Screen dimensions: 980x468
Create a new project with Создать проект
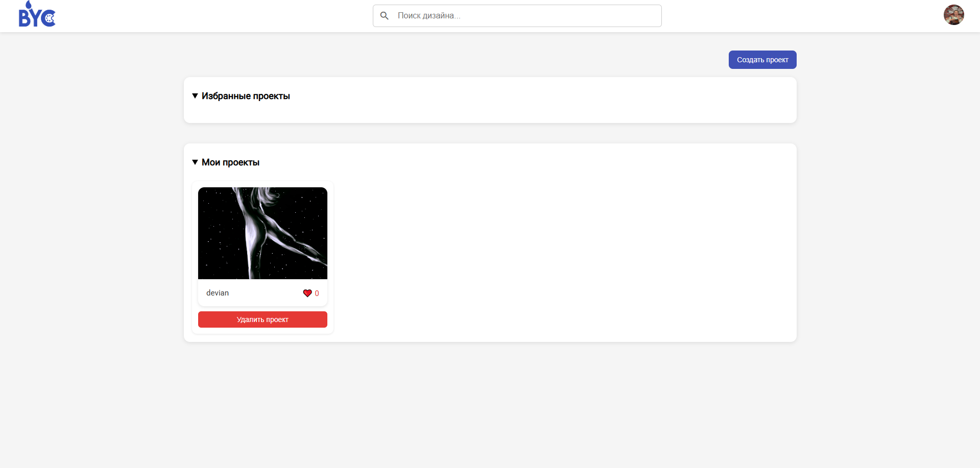click(x=762, y=60)
